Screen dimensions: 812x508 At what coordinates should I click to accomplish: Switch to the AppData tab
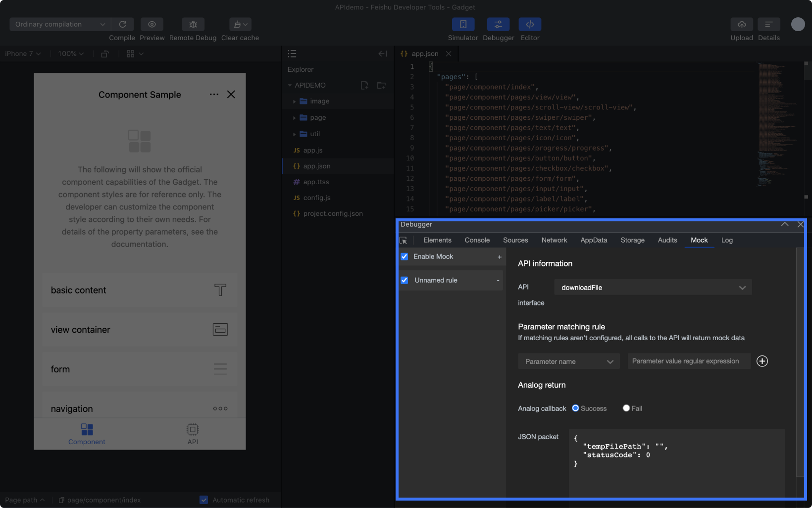[594, 240]
